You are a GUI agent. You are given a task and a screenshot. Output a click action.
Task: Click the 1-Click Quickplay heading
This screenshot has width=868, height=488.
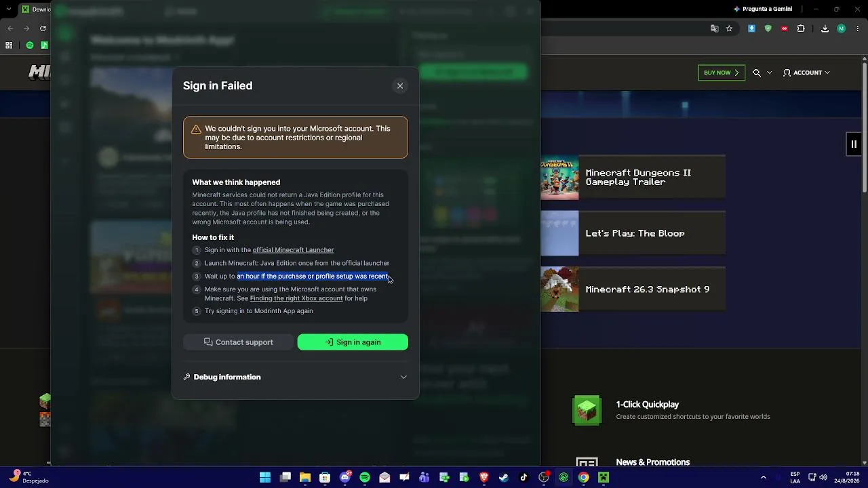[648, 405]
